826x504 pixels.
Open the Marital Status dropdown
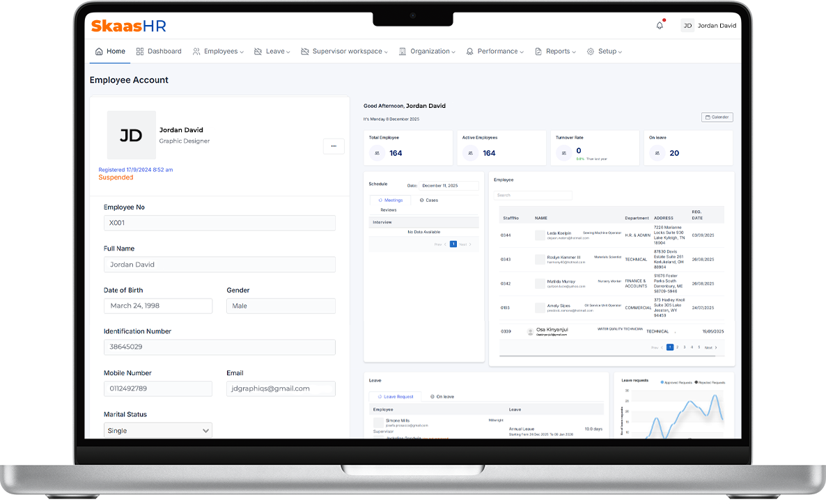[158, 431]
